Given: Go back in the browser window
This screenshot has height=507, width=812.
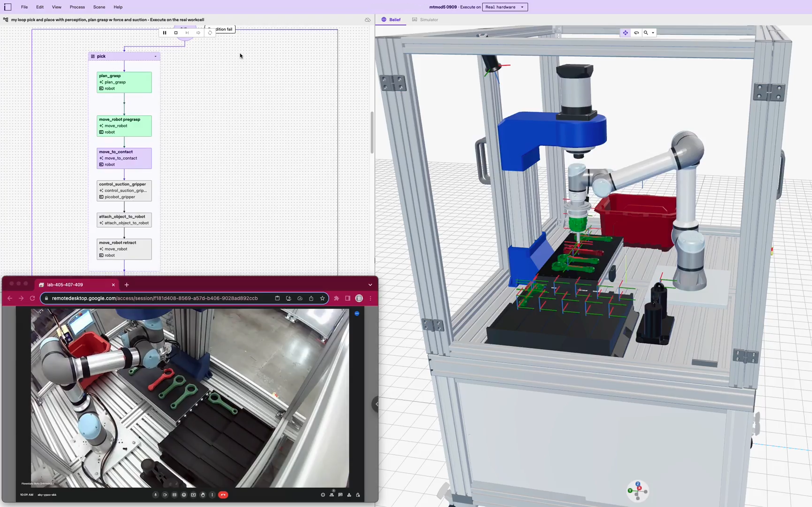Looking at the screenshot, I should 10,298.
